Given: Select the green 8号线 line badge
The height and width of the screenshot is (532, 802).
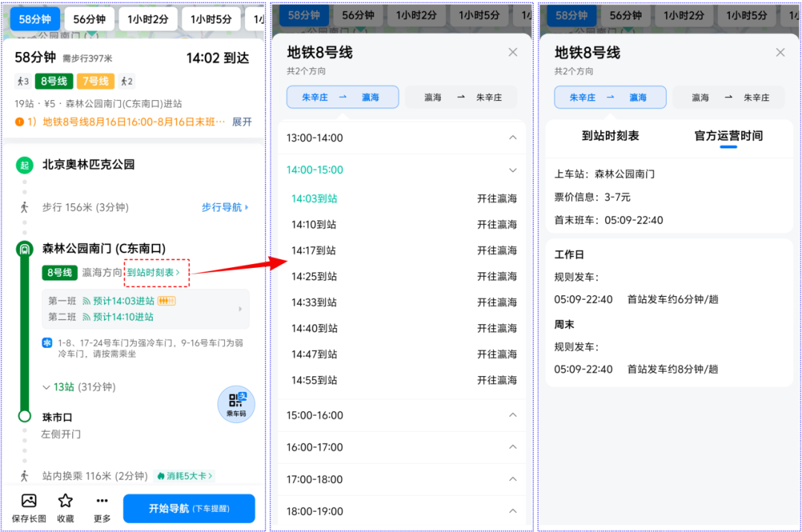Looking at the screenshot, I should [x=53, y=81].
